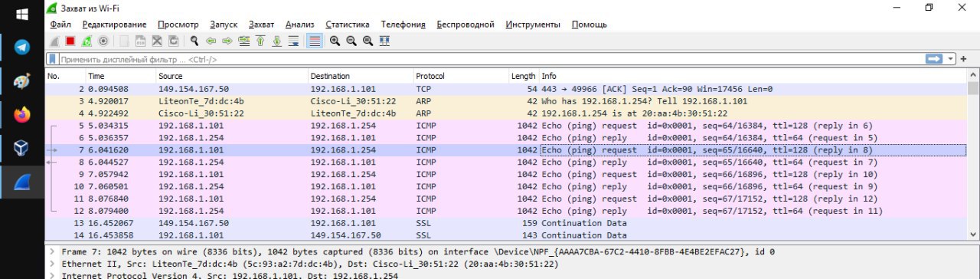Open go to specified packet
The image size is (980, 279).
[x=243, y=41]
